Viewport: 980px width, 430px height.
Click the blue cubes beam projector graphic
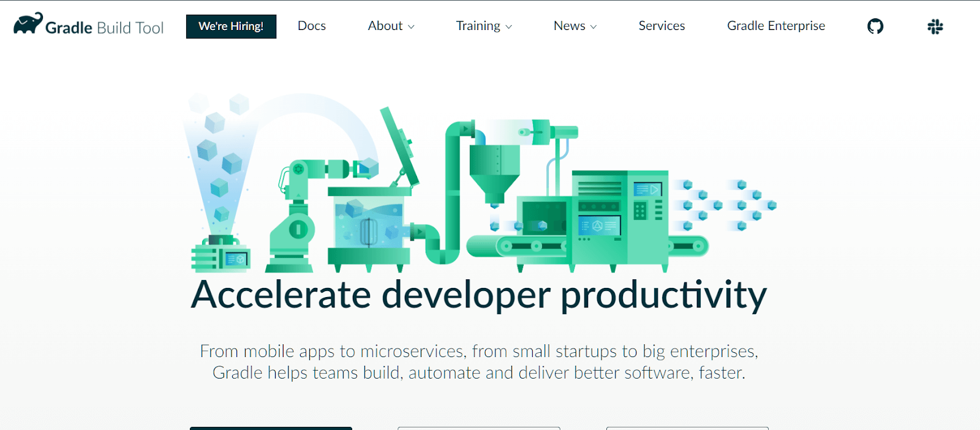(x=219, y=184)
